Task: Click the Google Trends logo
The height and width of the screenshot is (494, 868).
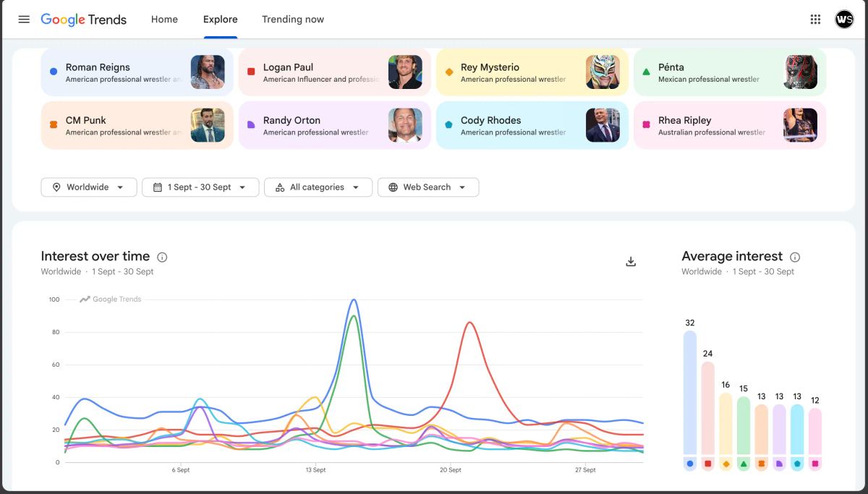Action: pos(83,20)
